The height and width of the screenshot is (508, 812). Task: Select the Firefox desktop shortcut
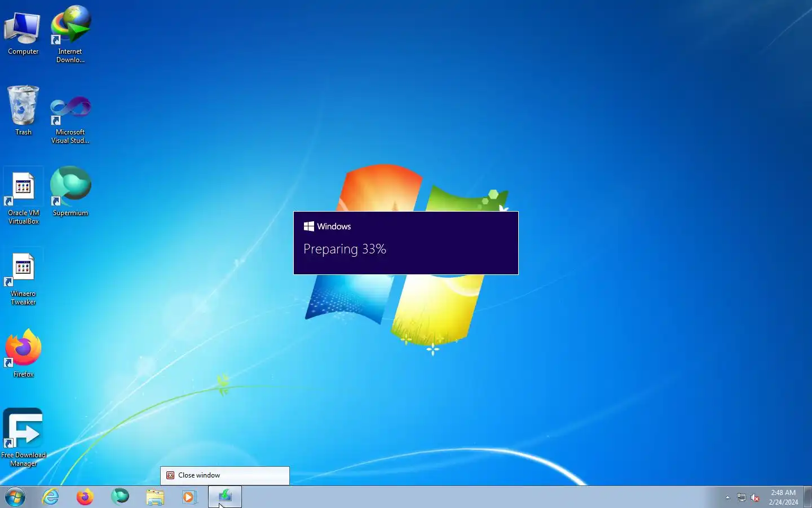tap(23, 353)
